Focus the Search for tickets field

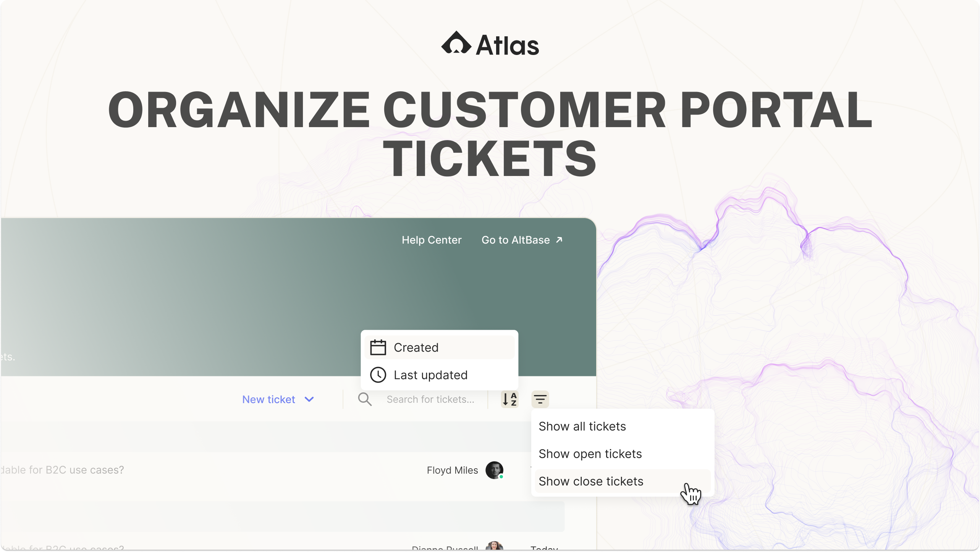(x=430, y=399)
